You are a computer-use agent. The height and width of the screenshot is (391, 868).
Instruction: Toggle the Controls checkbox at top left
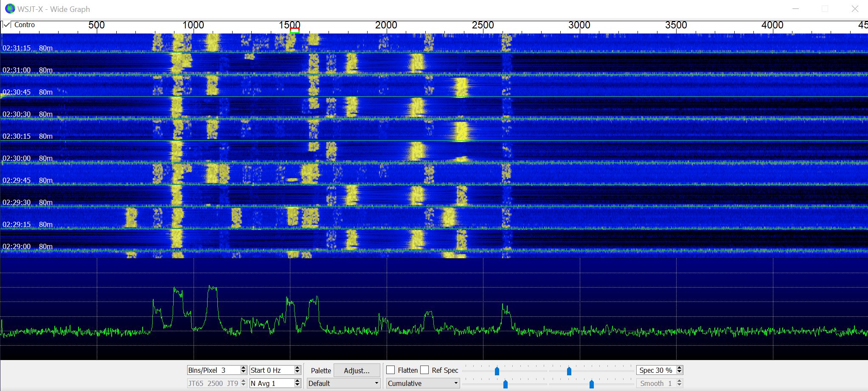coord(7,25)
